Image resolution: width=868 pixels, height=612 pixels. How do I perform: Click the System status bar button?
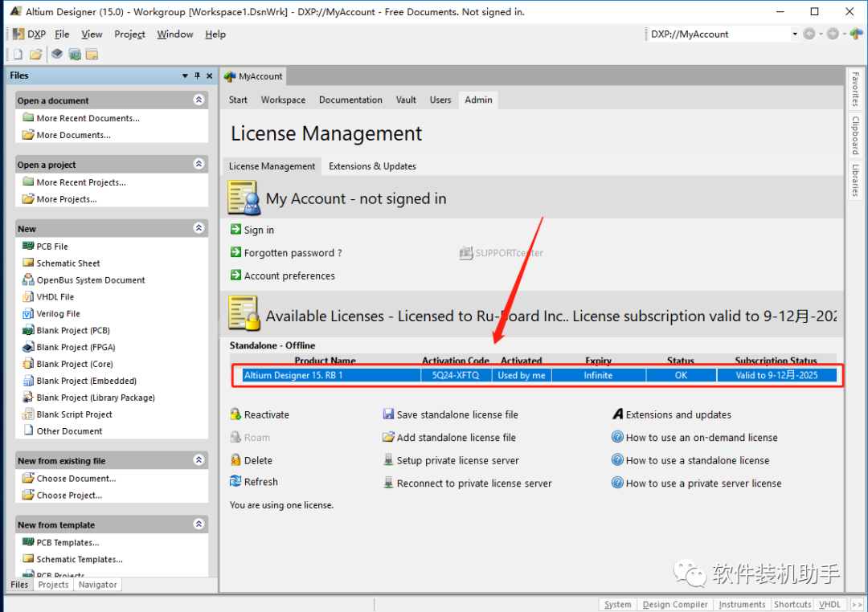(617, 604)
